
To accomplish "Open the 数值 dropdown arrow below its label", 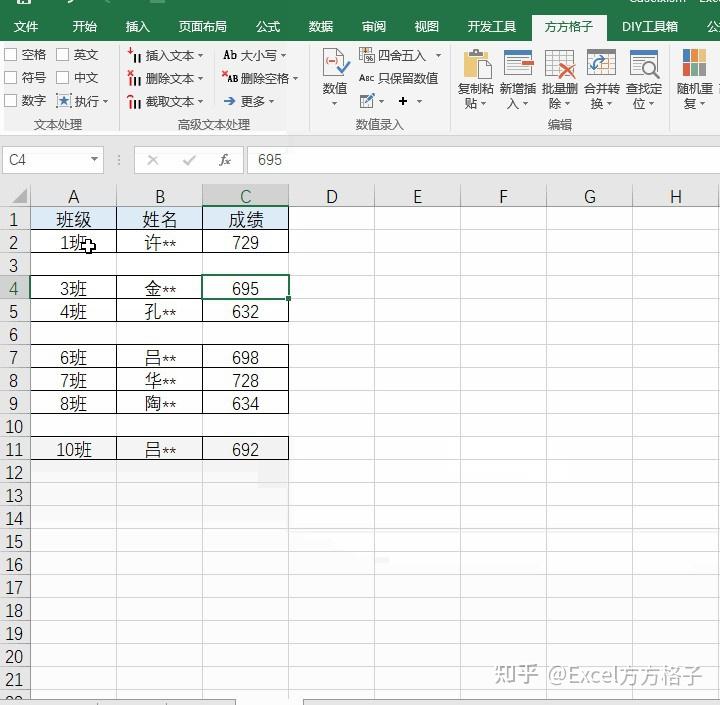I will (x=335, y=104).
